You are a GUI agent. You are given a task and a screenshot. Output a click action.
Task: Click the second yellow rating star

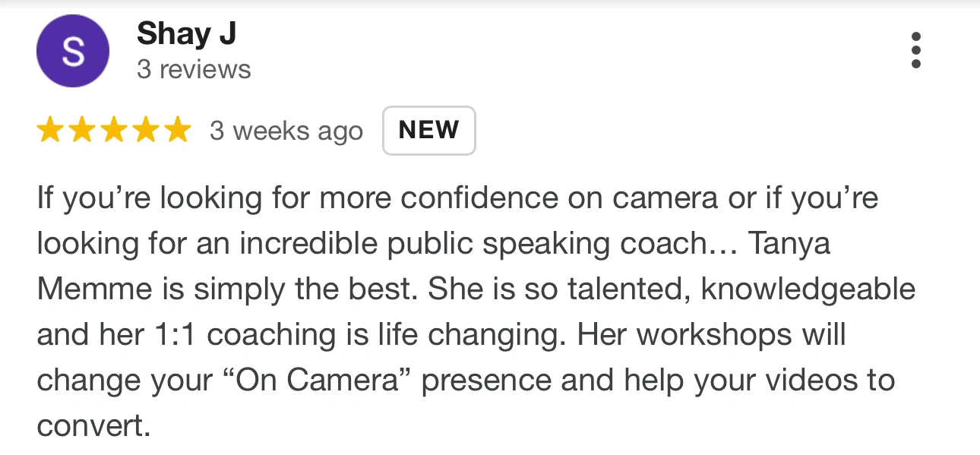82,130
